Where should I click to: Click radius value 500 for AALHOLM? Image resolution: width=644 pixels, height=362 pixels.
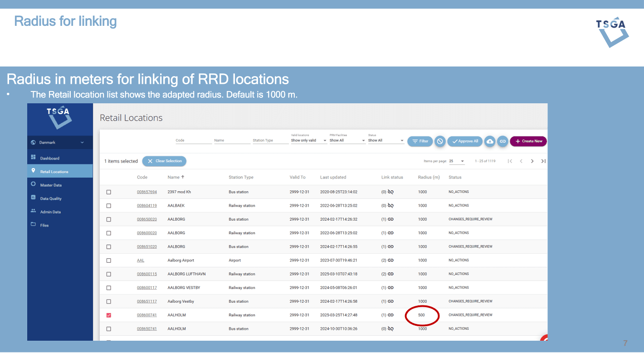click(x=422, y=315)
